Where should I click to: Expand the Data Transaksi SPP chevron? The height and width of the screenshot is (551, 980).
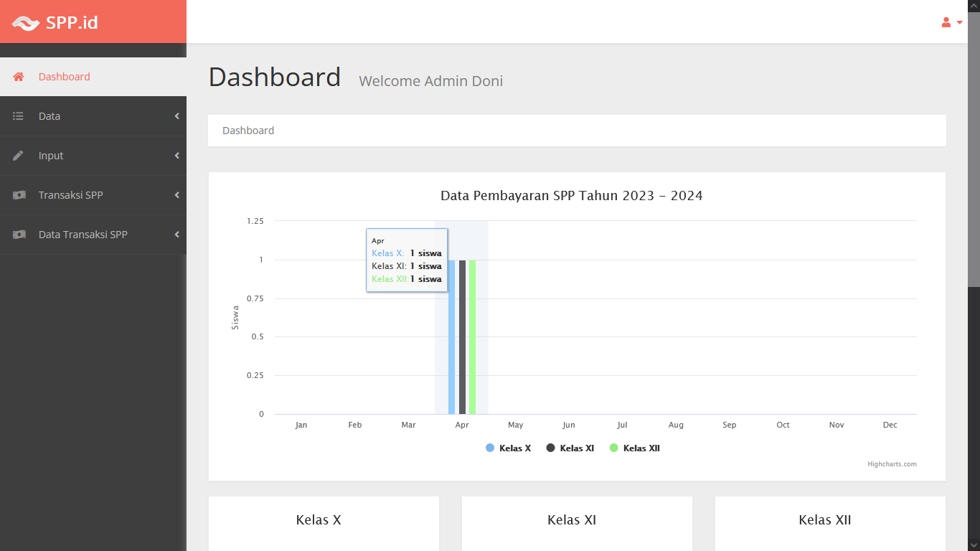pos(176,235)
